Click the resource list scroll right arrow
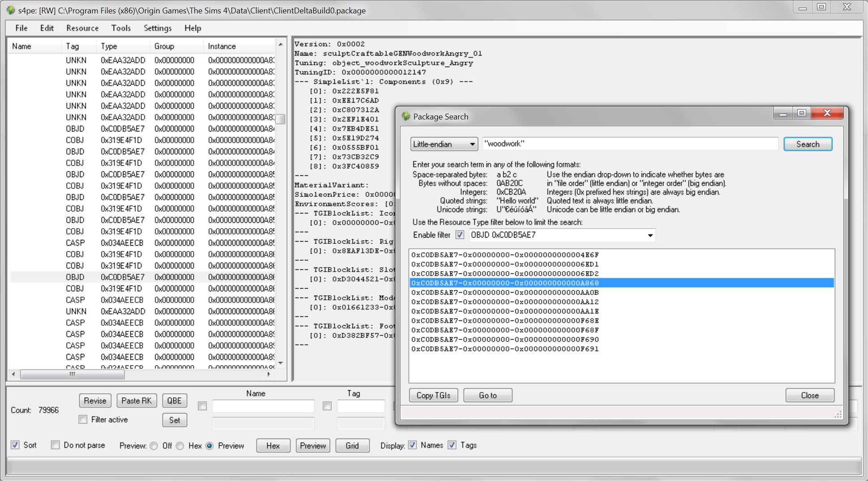This screenshot has height=481, width=868. 268,374
